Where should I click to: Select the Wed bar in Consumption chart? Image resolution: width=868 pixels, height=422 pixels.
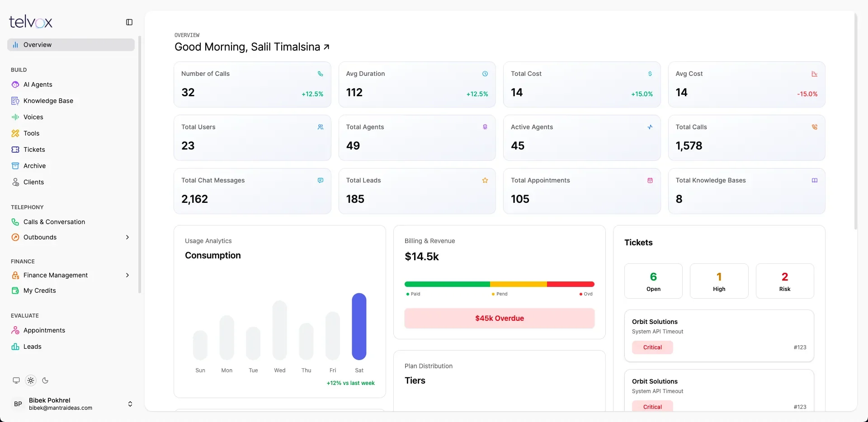(x=280, y=330)
